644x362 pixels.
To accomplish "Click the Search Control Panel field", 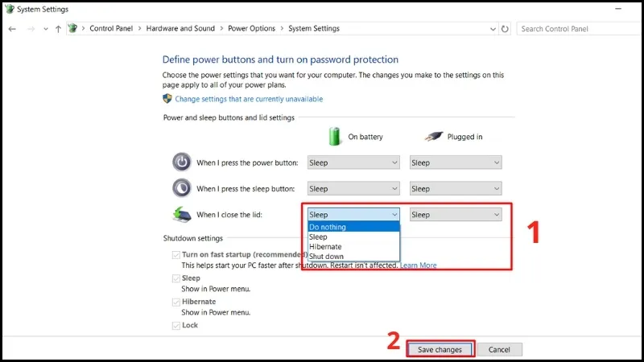I will coord(576,29).
